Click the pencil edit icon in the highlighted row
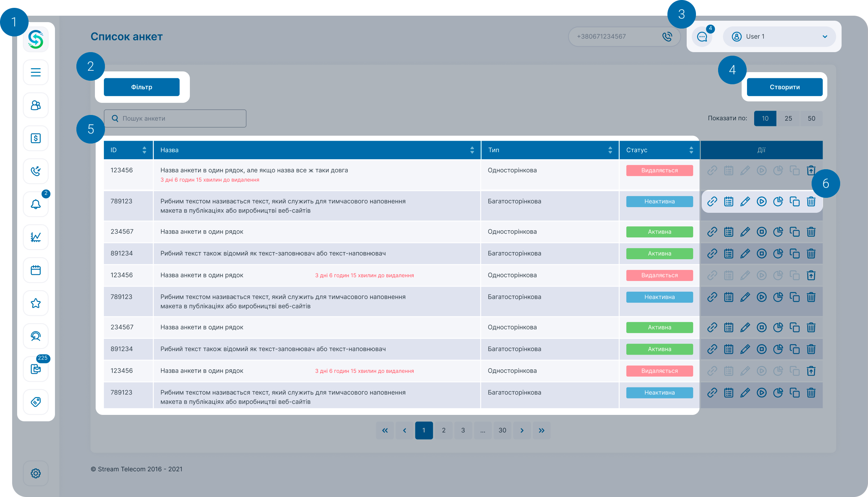 point(745,201)
